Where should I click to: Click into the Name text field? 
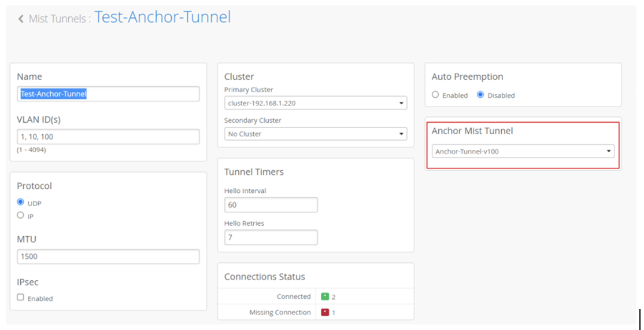point(108,94)
